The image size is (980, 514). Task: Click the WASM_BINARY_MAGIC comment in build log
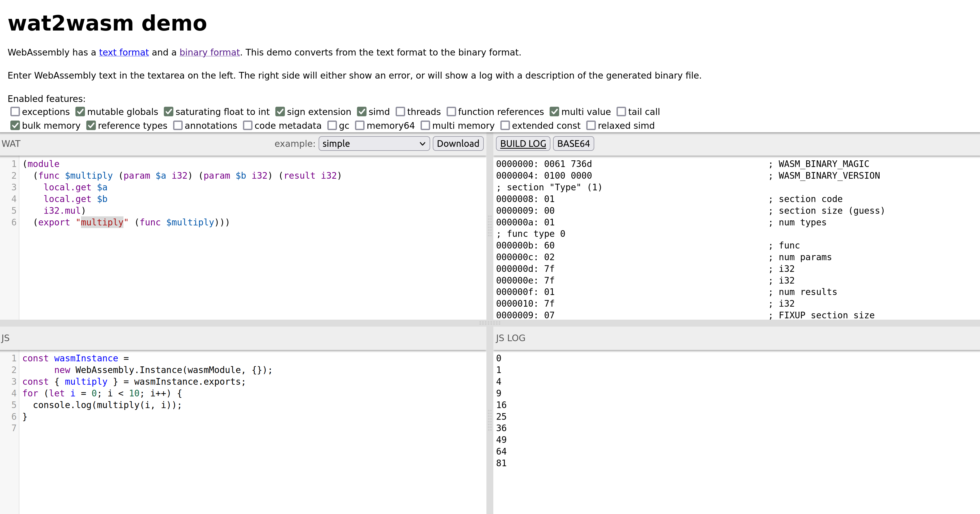[819, 164]
